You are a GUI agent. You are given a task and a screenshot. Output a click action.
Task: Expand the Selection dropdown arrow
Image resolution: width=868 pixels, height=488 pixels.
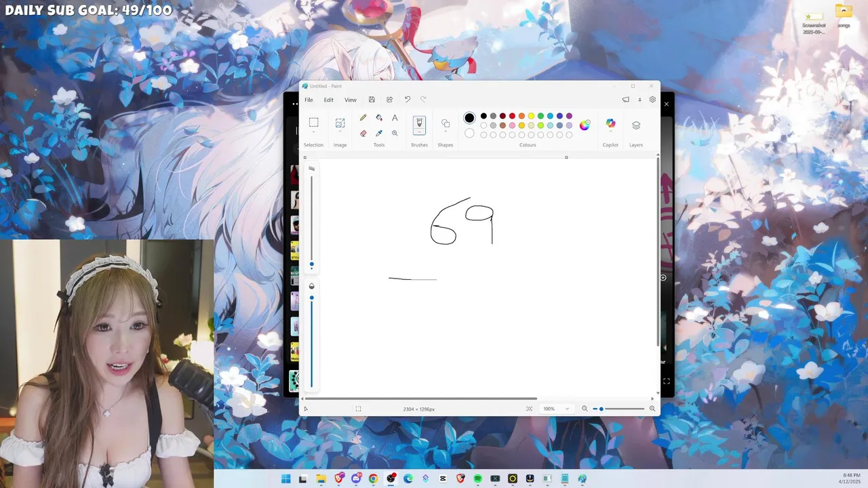313,132
